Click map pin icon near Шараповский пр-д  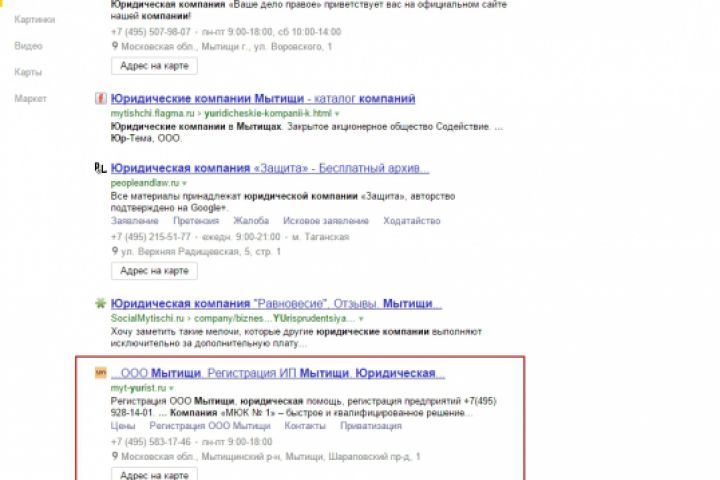tap(115, 456)
